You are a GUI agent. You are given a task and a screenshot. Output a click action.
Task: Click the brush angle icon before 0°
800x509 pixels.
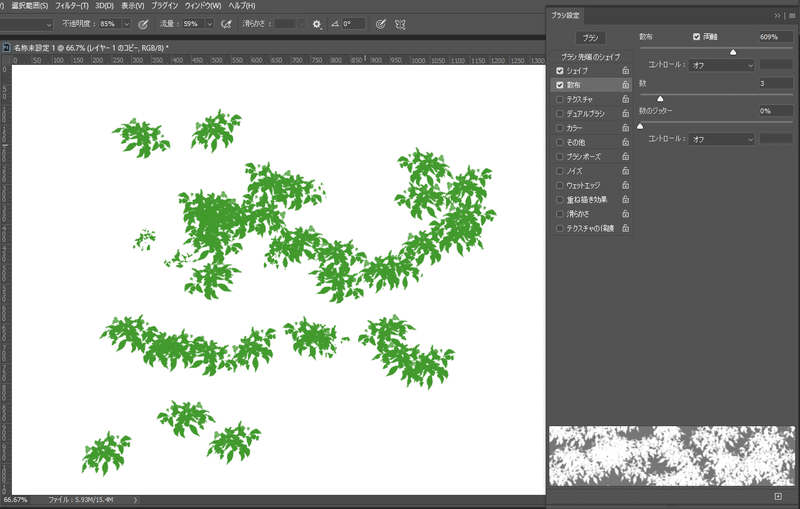[335, 23]
